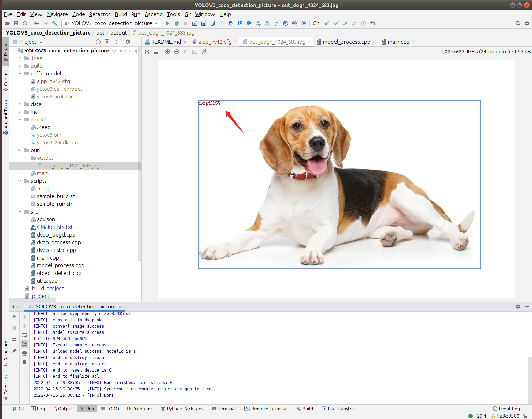532x419 pixels.
Task: Click the debug bug icon in the toolbar
Action: pos(177,23)
